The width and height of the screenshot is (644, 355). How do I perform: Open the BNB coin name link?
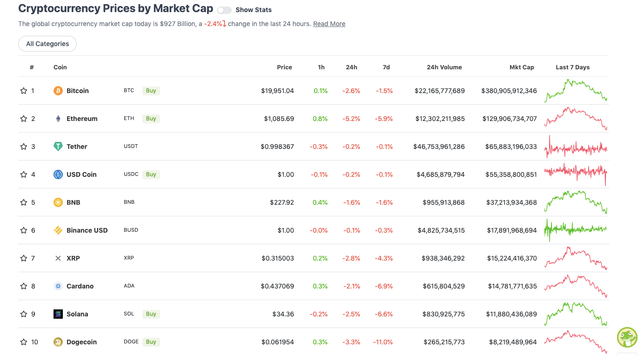(x=74, y=202)
